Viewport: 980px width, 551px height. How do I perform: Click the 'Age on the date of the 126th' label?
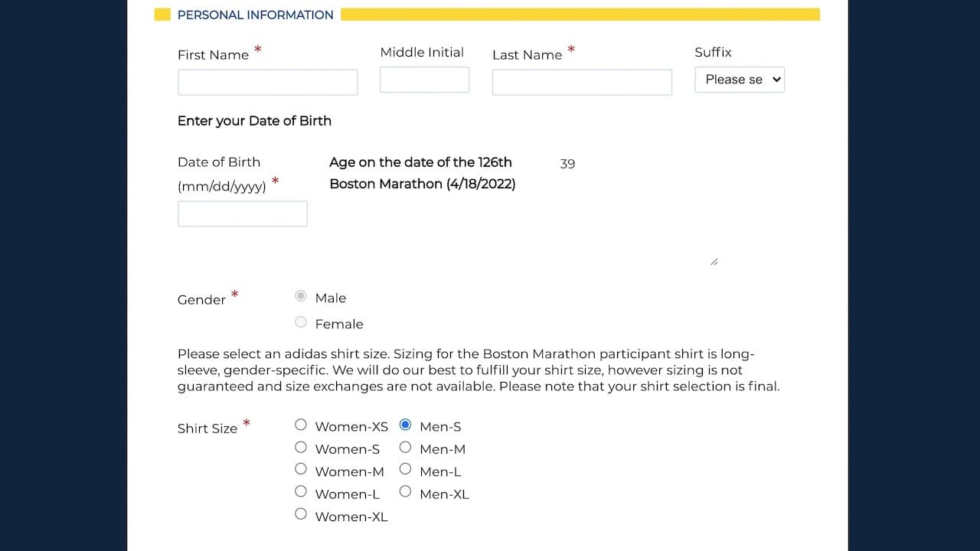pyautogui.click(x=420, y=162)
